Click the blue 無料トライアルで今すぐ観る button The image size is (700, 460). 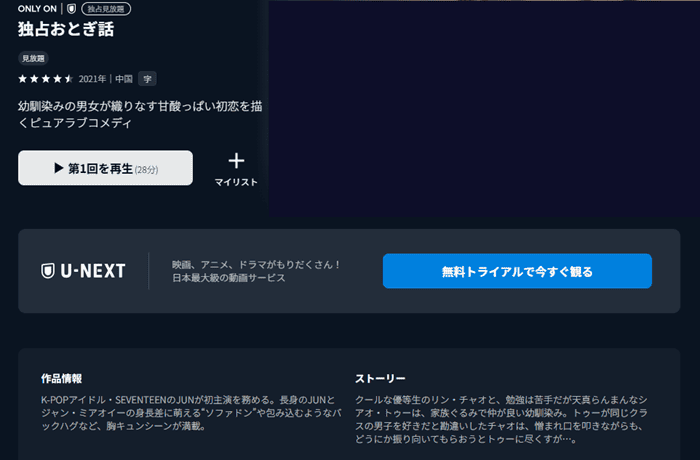(517, 271)
